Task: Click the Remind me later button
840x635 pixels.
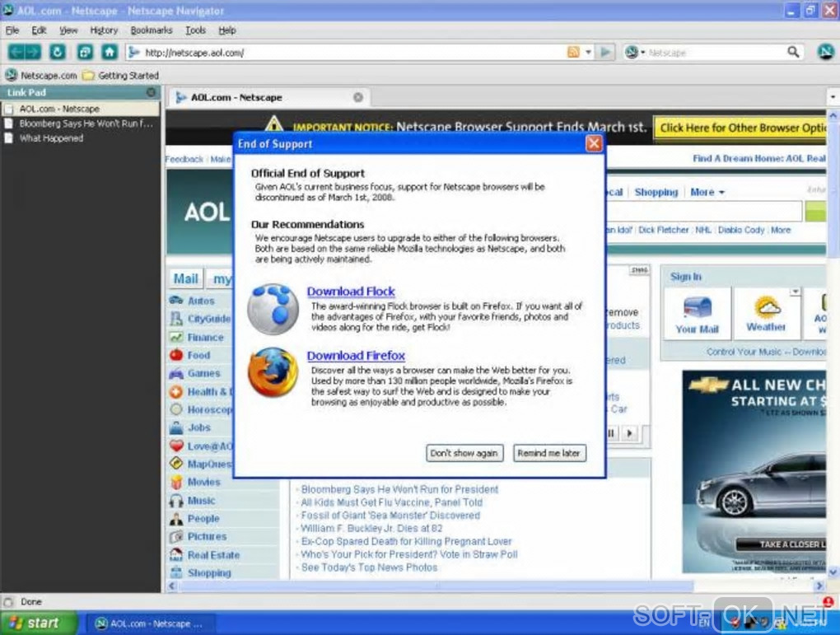Action: [549, 453]
